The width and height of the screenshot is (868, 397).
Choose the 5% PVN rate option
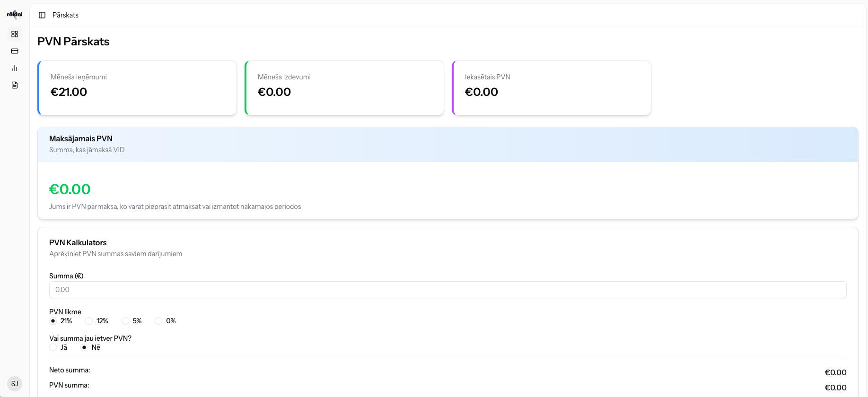125,321
